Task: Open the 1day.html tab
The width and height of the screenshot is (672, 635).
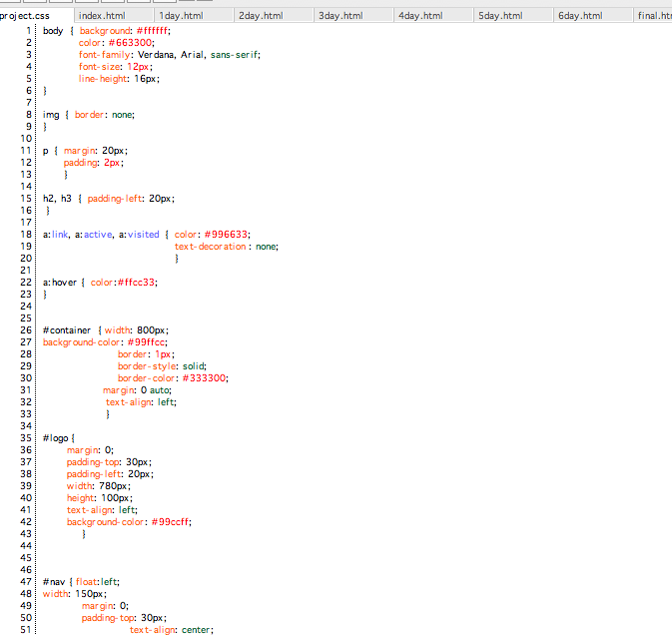Action: tap(194, 16)
